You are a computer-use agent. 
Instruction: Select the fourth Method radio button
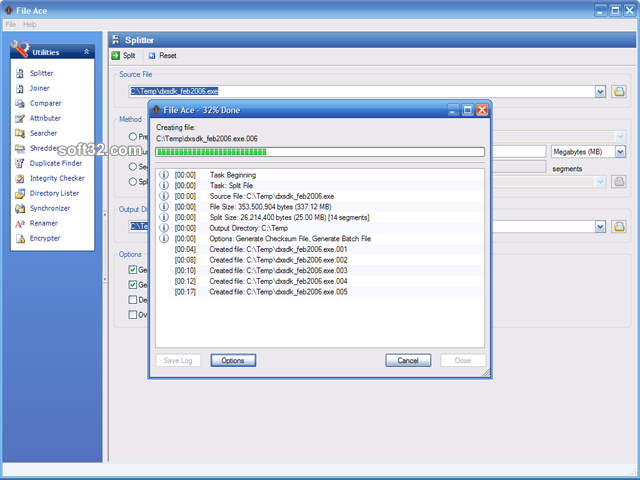pyautogui.click(x=133, y=182)
